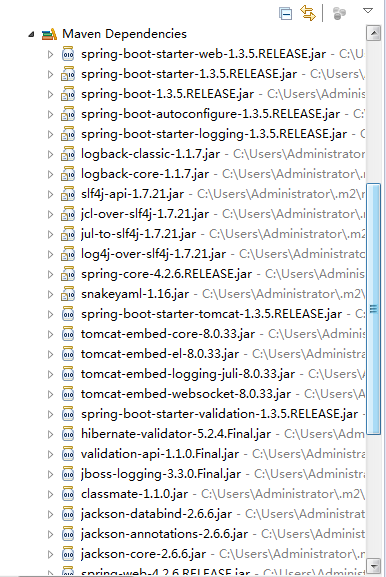Select tomcat-embed-logging-juli-8.0.33.jar entry
386x577 pixels.
tap(188, 374)
